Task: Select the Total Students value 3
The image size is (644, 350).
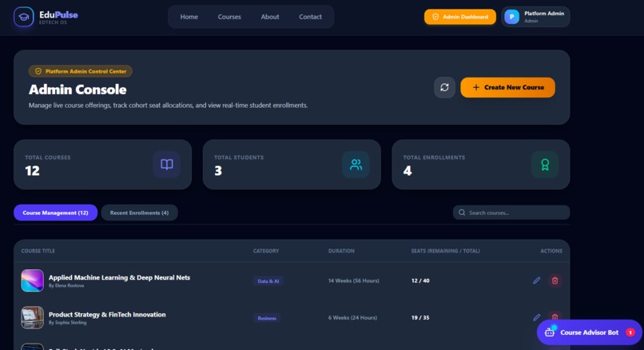Action: click(x=218, y=170)
